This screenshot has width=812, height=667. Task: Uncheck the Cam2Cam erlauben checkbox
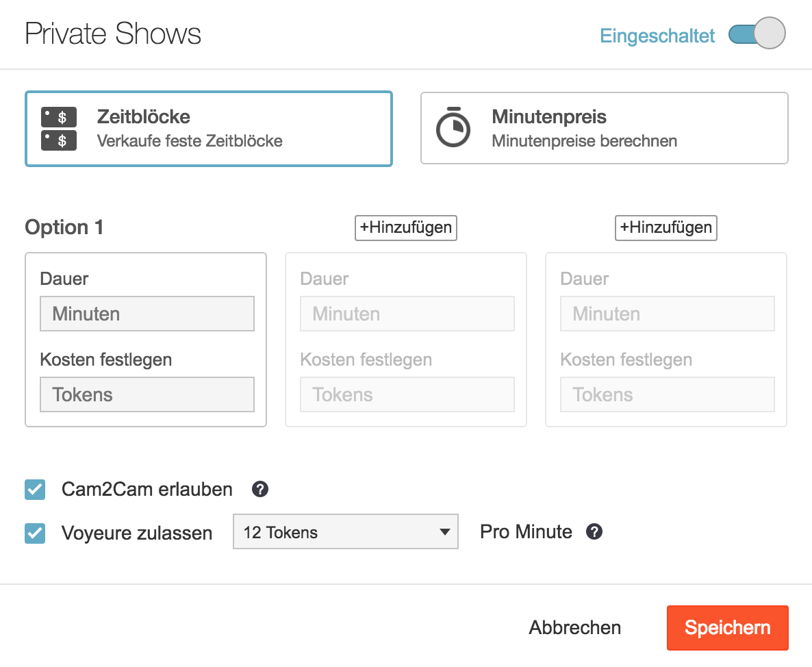click(x=35, y=490)
